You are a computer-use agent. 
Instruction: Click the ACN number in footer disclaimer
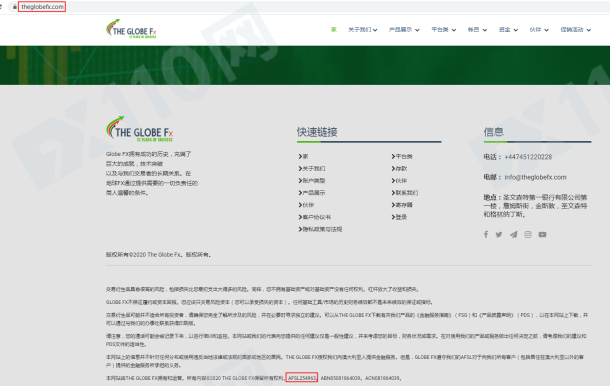pos(382,378)
